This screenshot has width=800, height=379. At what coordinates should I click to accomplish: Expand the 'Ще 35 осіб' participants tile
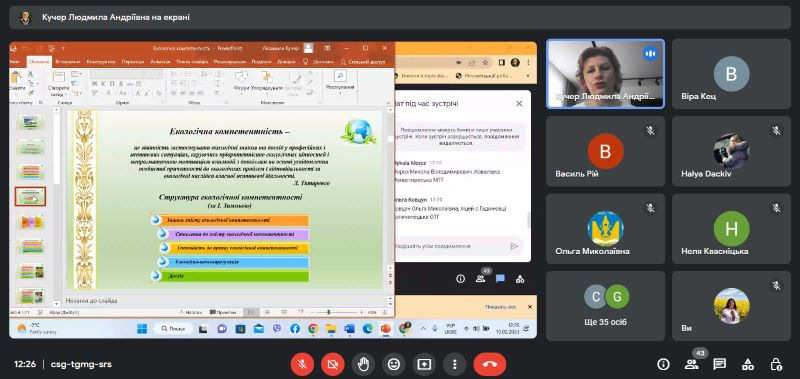pyautogui.click(x=605, y=306)
